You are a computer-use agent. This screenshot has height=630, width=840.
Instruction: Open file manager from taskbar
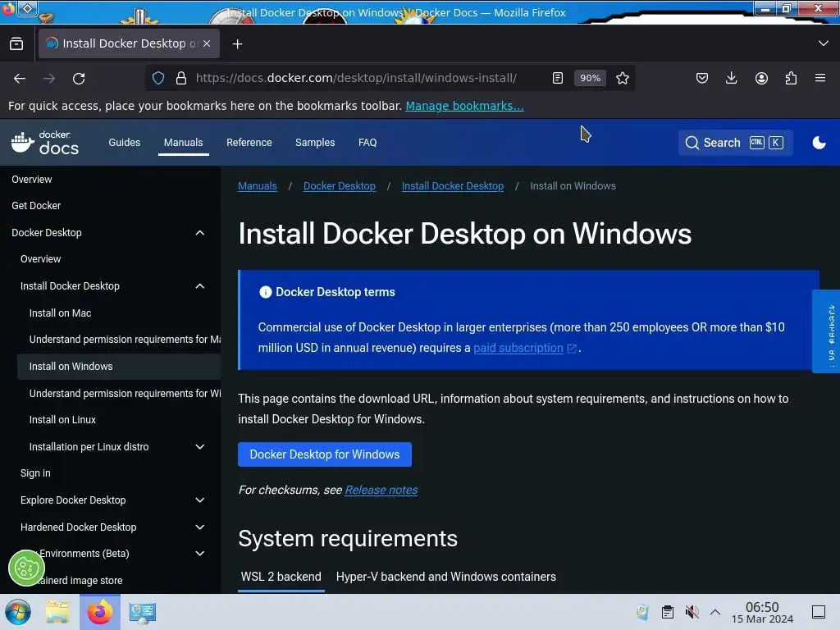tap(57, 612)
